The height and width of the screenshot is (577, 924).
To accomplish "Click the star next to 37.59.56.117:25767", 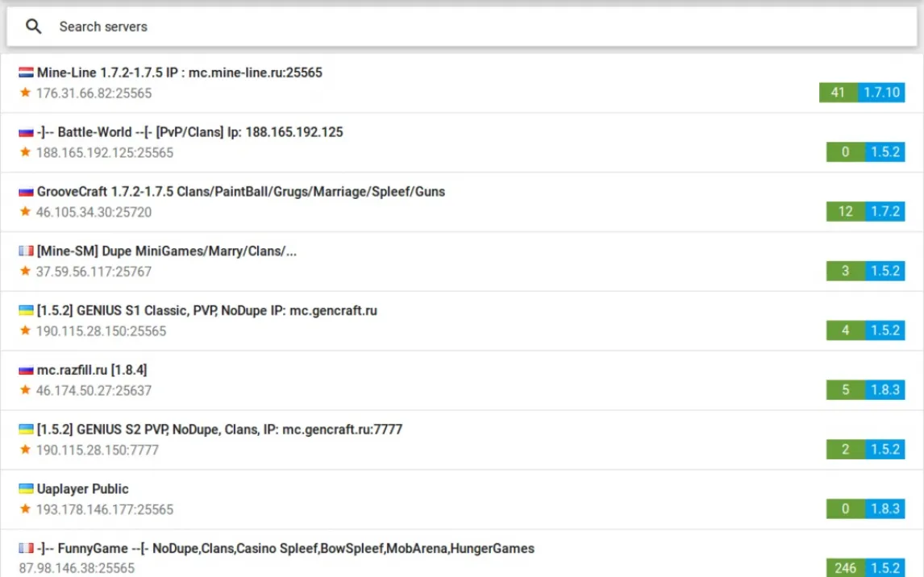I will 25,272.
